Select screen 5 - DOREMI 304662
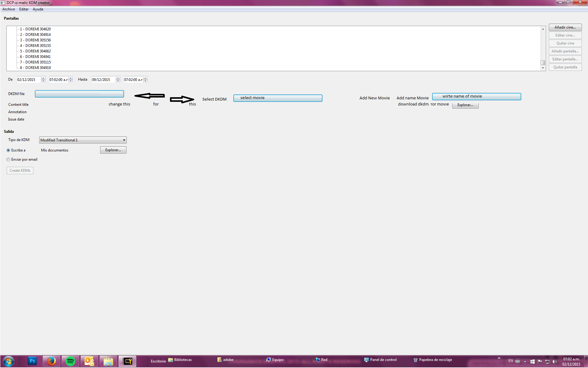 point(36,52)
